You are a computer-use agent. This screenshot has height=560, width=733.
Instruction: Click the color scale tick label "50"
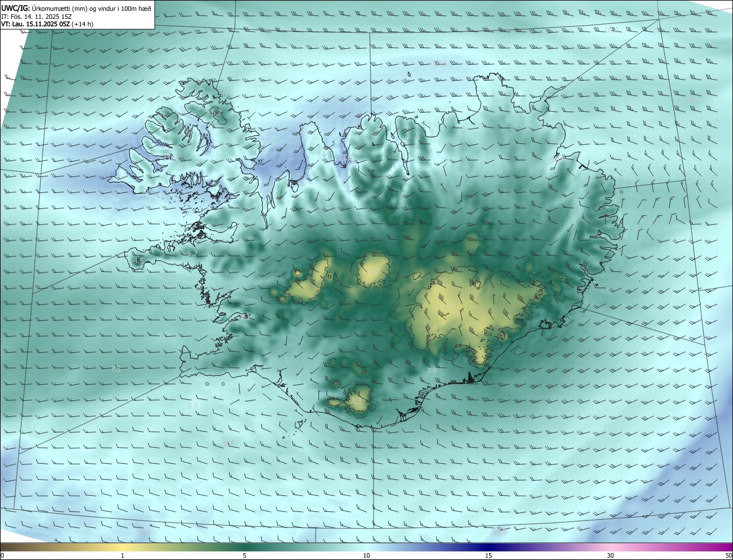[728, 555]
